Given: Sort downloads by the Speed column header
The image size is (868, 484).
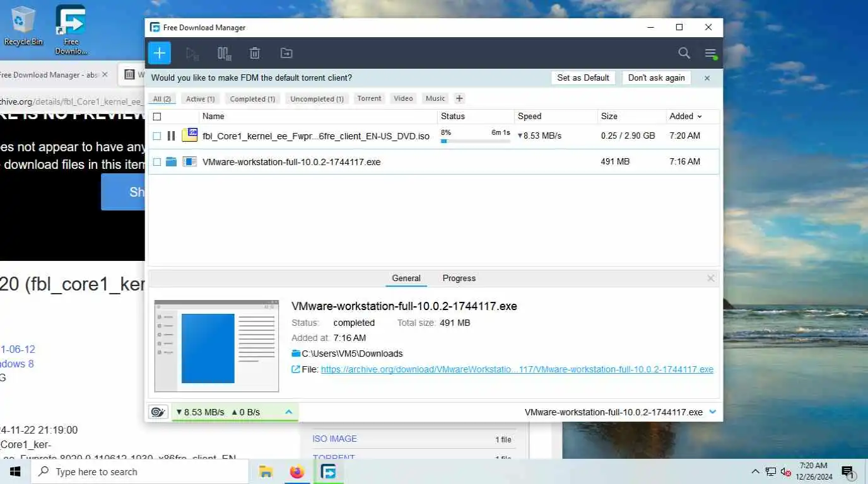Looking at the screenshot, I should pyautogui.click(x=556, y=117).
